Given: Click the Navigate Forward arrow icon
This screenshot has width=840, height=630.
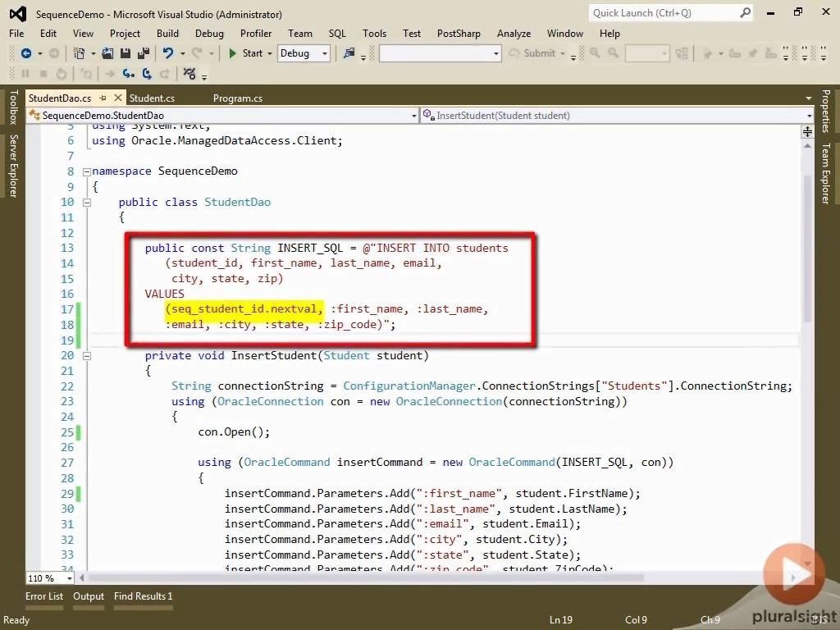Looking at the screenshot, I should click(53, 53).
